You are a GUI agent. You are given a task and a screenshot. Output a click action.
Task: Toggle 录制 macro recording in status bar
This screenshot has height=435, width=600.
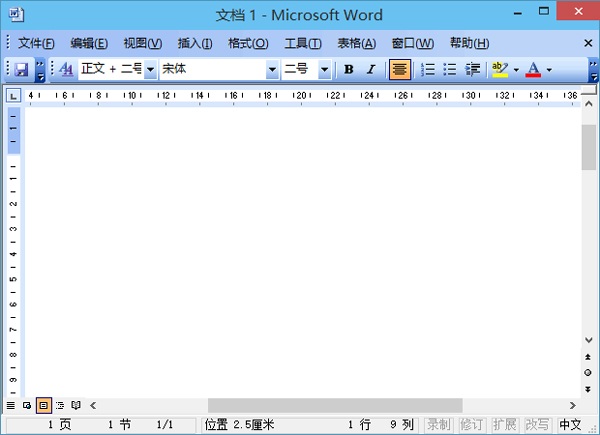[439, 425]
